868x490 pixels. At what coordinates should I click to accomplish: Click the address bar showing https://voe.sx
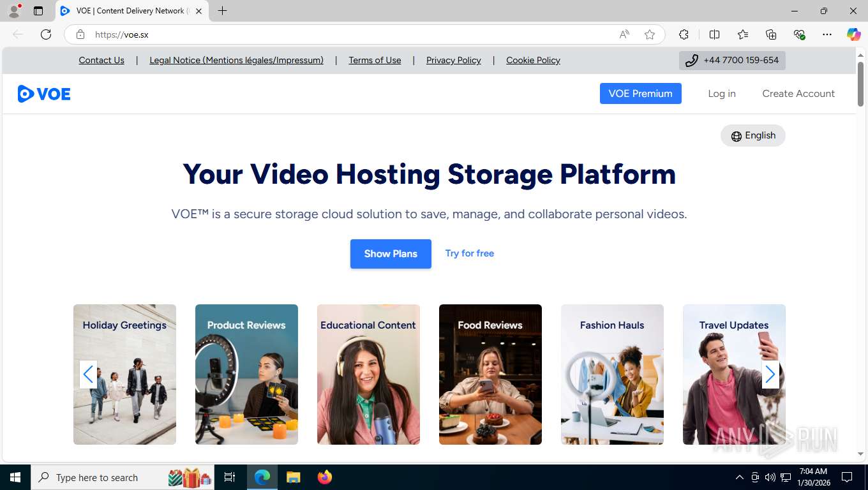pyautogui.click(x=364, y=34)
